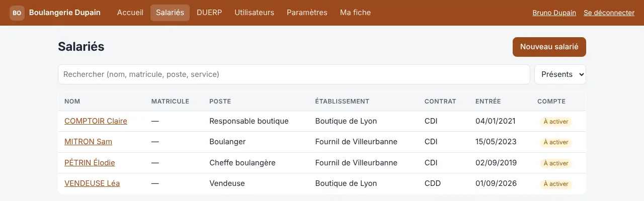Open the Paramètres menu item
The height and width of the screenshot is (201, 644).
(x=307, y=13)
